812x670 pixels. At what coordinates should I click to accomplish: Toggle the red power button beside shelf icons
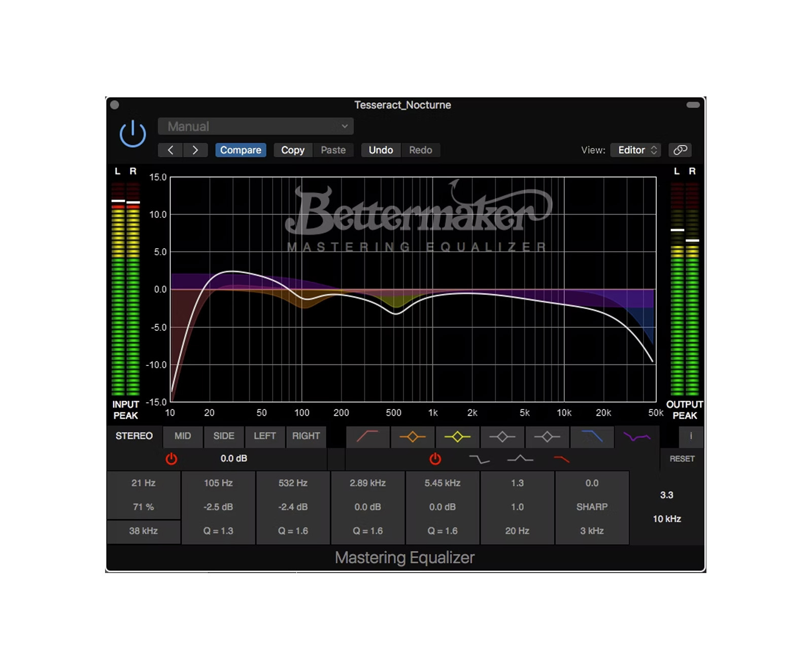(435, 459)
